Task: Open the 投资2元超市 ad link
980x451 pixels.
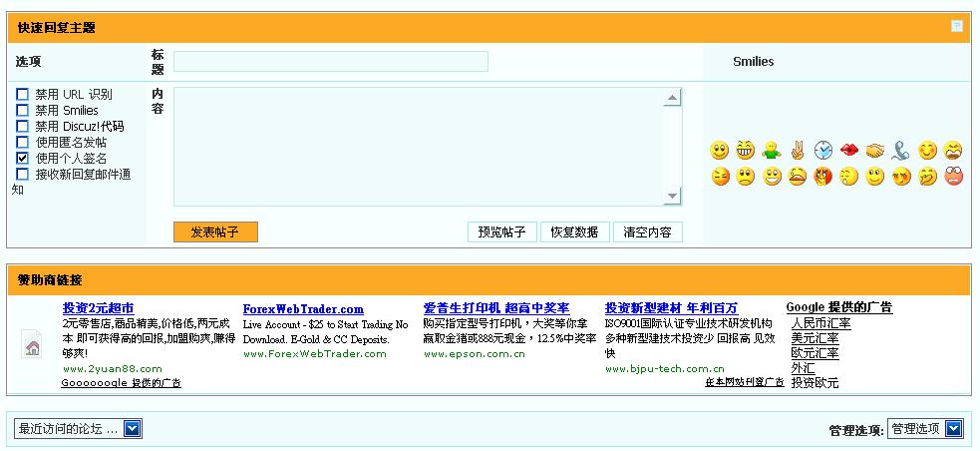Action: pos(98,307)
